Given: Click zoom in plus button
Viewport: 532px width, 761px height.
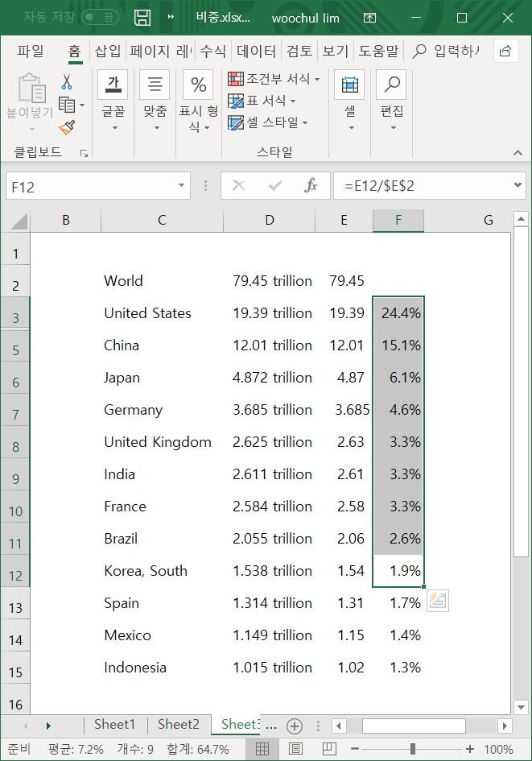Looking at the screenshot, I should click(469, 750).
